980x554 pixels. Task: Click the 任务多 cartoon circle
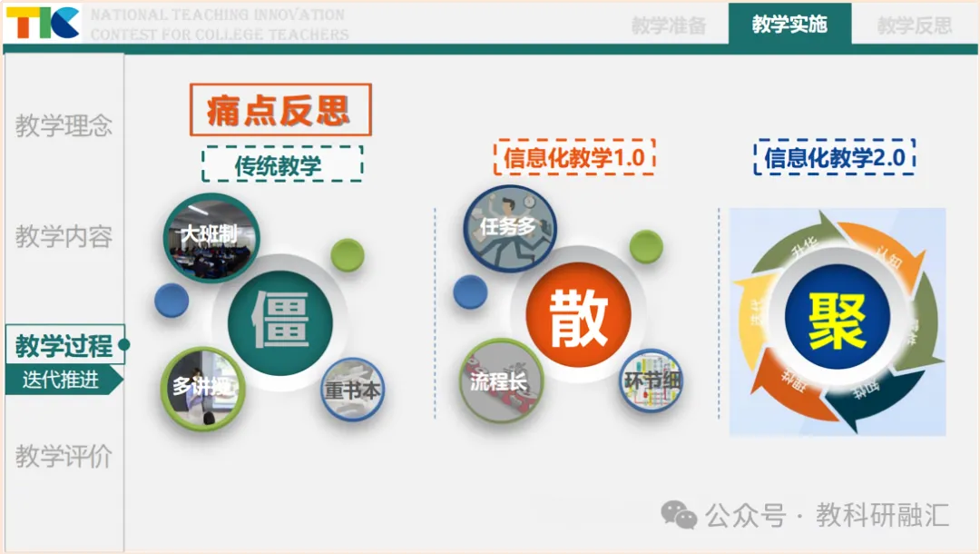click(509, 228)
